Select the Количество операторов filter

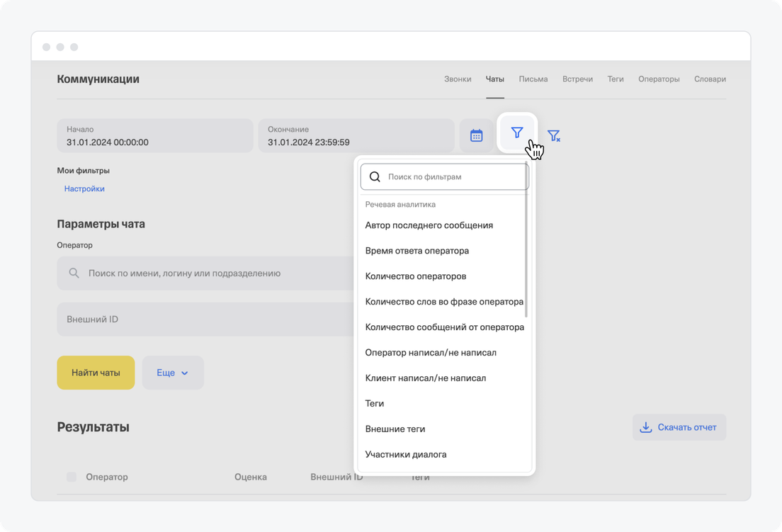[415, 276]
